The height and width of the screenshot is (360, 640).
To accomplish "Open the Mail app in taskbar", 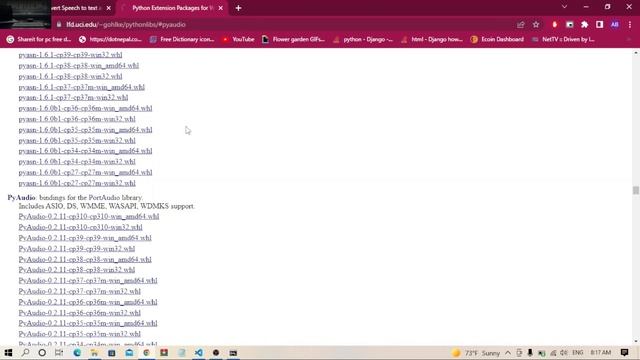I will 129,353.
